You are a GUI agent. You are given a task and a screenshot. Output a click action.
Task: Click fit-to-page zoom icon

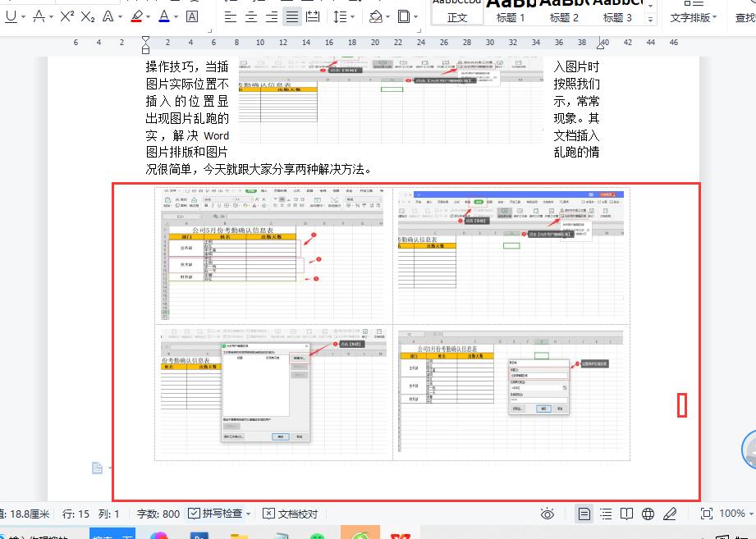707,514
